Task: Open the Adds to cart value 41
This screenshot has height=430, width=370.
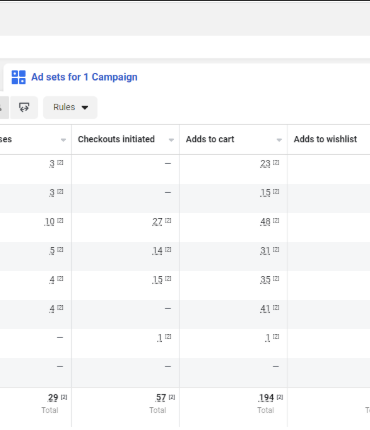Action: tap(265, 309)
